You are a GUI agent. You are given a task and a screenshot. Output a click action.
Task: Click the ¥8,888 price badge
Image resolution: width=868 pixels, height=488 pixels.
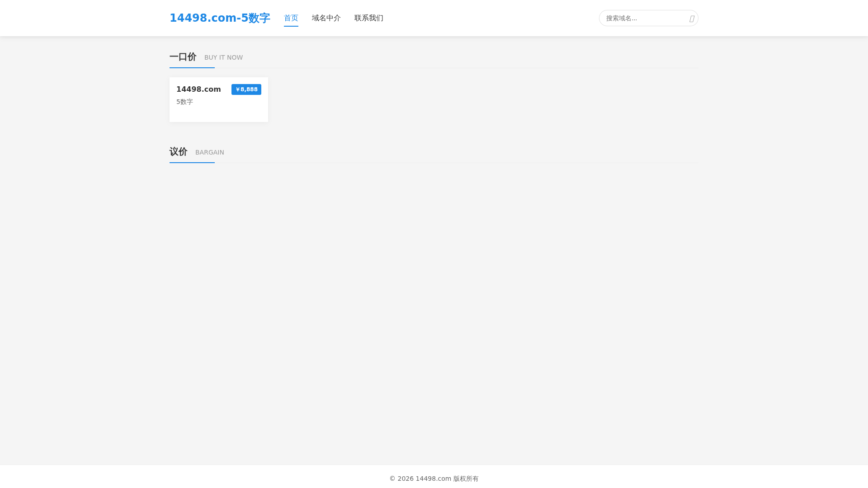246,89
